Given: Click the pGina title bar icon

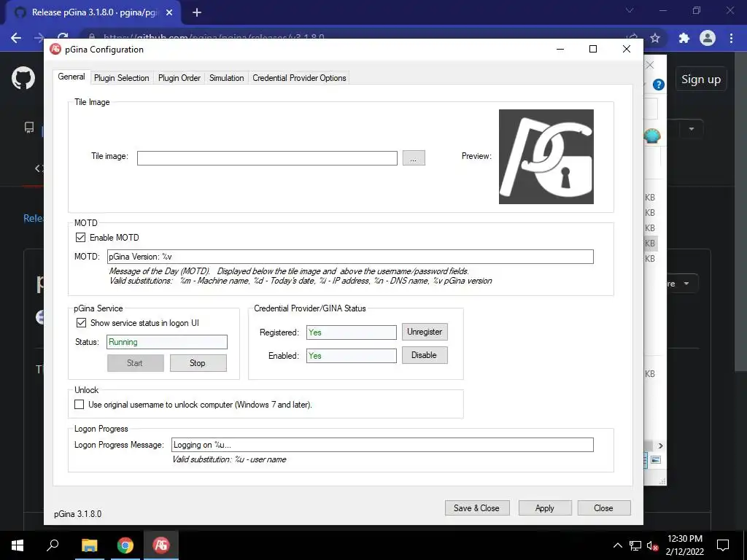Looking at the screenshot, I should click(x=55, y=49).
